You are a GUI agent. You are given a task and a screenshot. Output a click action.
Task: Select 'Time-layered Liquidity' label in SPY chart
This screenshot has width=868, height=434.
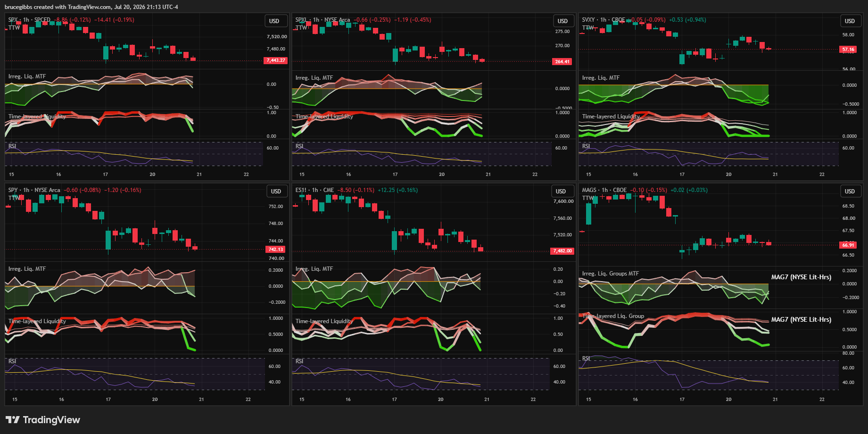[37, 321]
